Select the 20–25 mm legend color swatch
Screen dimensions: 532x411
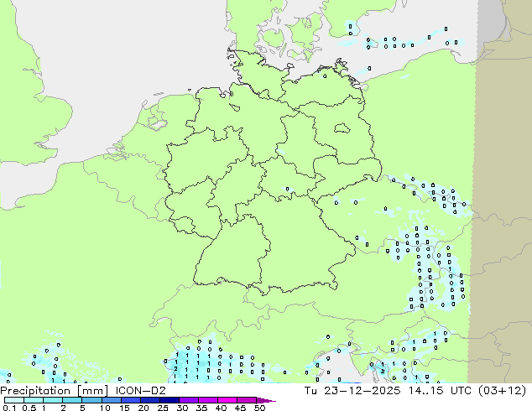(x=149, y=400)
